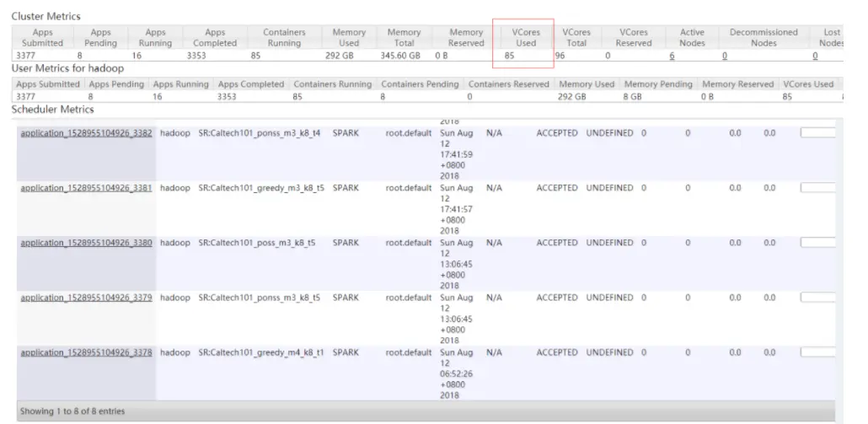Select Cluster Metrics Apps Completed value 3353
Viewport: 868px width, 424px height.
pyautogui.click(x=196, y=56)
